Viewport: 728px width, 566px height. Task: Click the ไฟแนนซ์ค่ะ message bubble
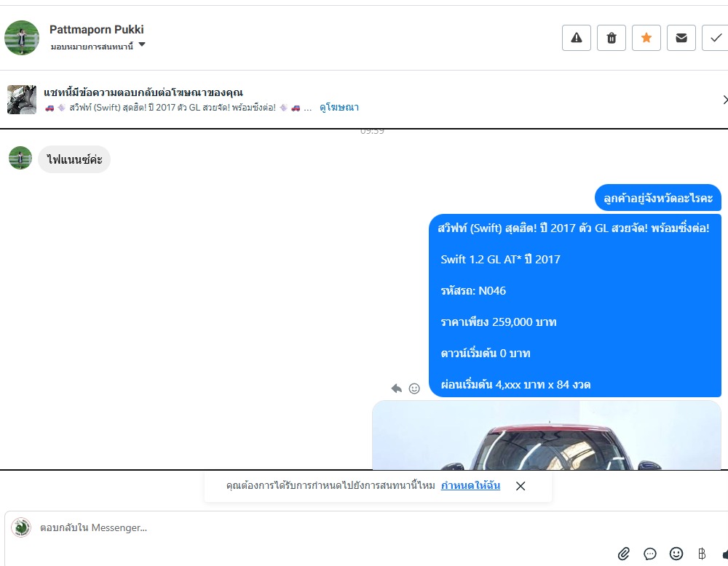[x=74, y=159]
